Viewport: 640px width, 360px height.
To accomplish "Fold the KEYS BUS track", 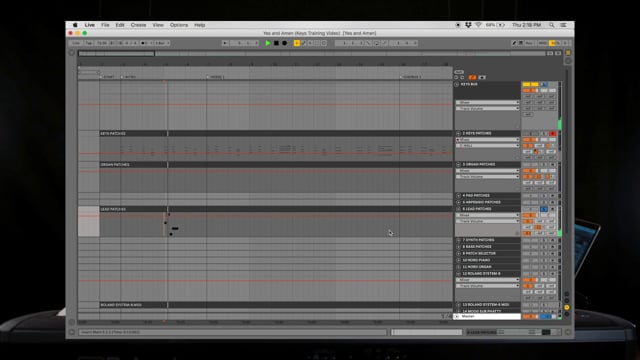I will point(457,84).
